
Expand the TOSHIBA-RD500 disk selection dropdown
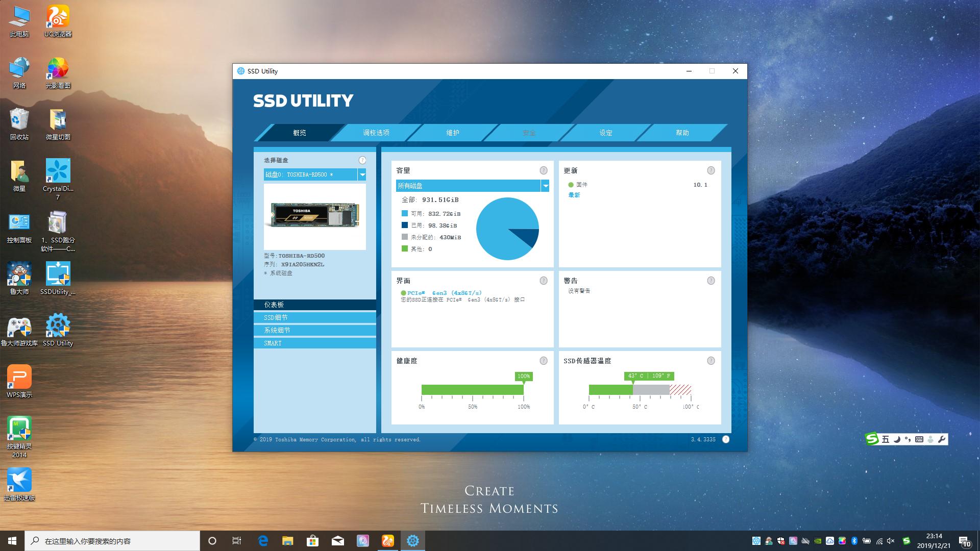362,174
